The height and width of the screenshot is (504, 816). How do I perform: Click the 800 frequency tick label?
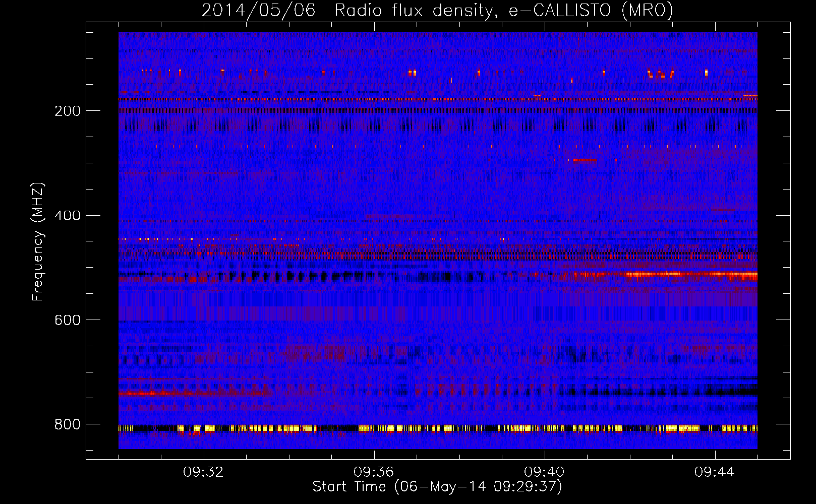click(67, 425)
